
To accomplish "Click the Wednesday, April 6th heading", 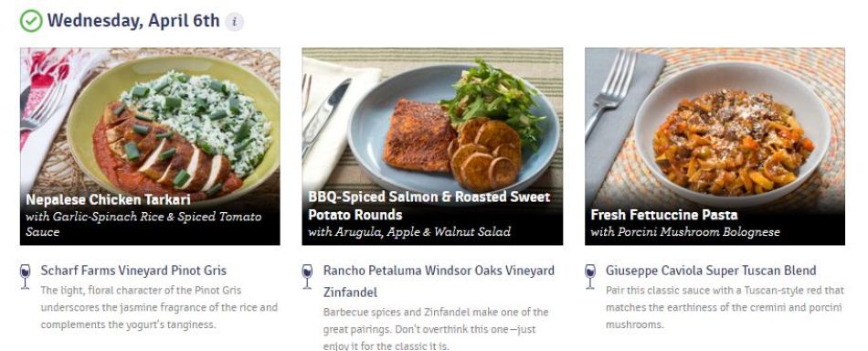I will click(133, 21).
